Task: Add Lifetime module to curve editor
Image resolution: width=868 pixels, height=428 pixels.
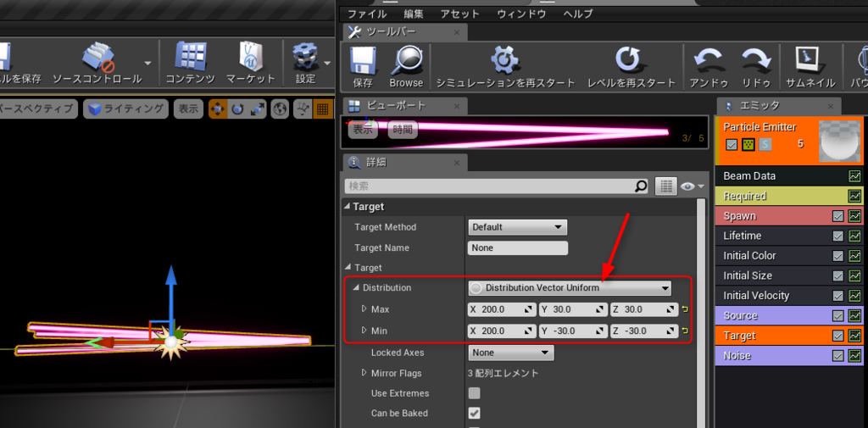Action: (854, 236)
